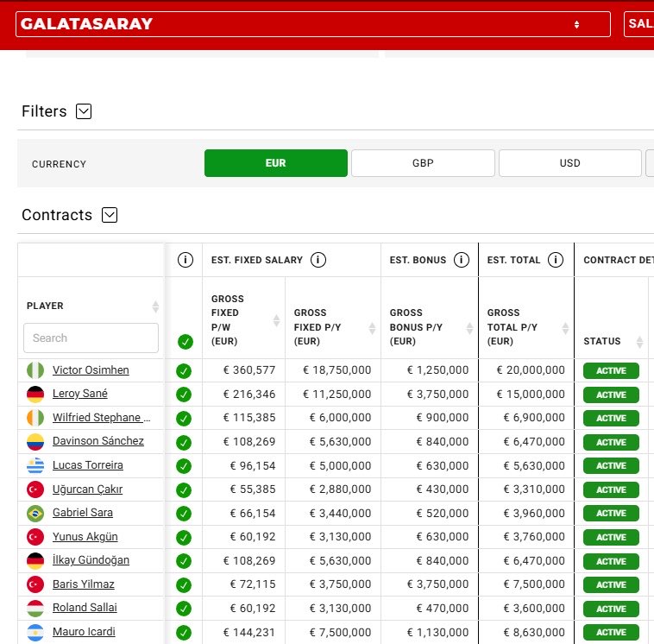Click verified checkmark for Gabriel Sara
Screen dimensions: 654x644
click(x=184, y=514)
